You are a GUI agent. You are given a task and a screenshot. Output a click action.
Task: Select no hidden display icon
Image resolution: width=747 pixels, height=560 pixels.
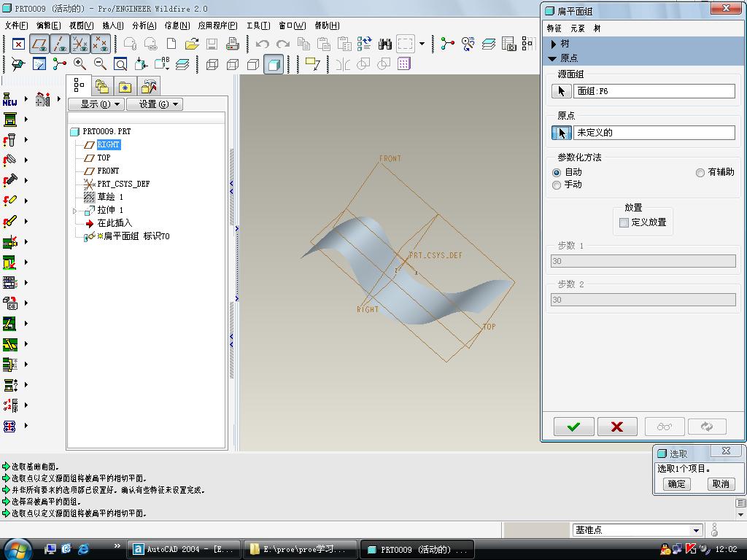coord(253,64)
